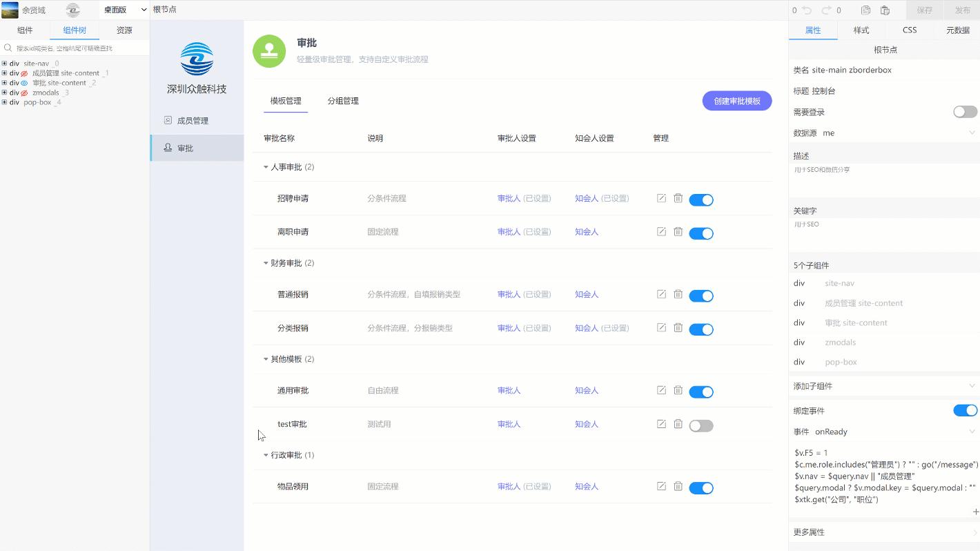Expand the site-nav tree node

(x=4, y=64)
